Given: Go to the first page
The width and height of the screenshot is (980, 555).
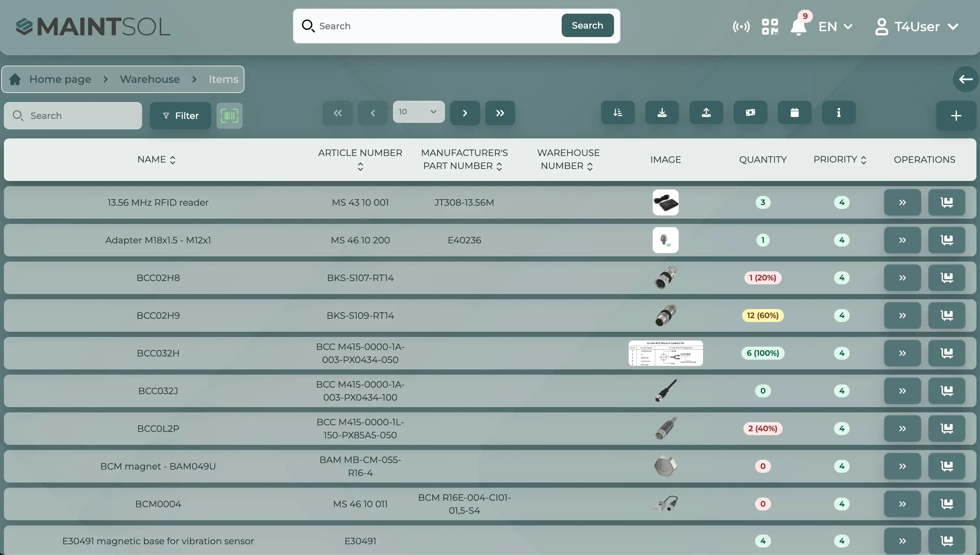Looking at the screenshot, I should click(x=338, y=113).
